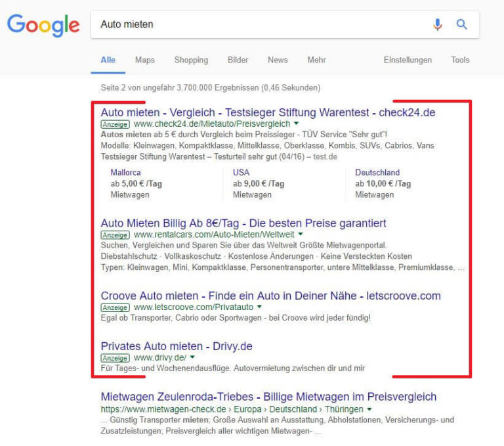Switch to the News tab
Screen dimensions: 504x446
[x=278, y=60]
